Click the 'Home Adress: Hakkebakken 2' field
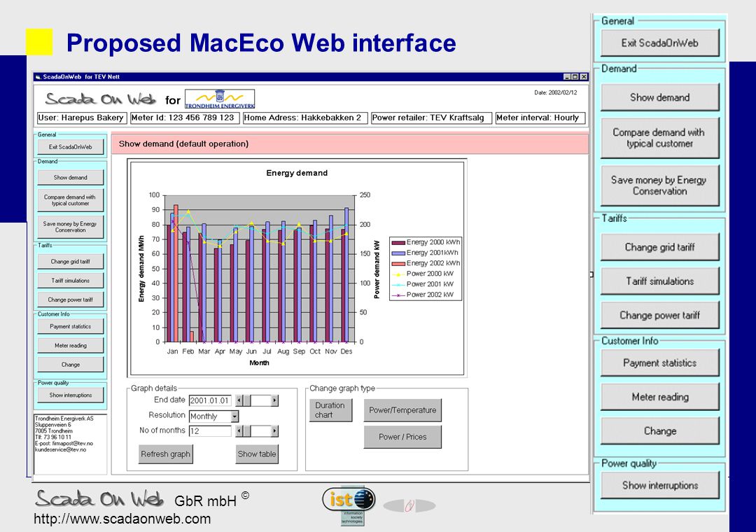This screenshot has height=532, width=756. [x=305, y=118]
